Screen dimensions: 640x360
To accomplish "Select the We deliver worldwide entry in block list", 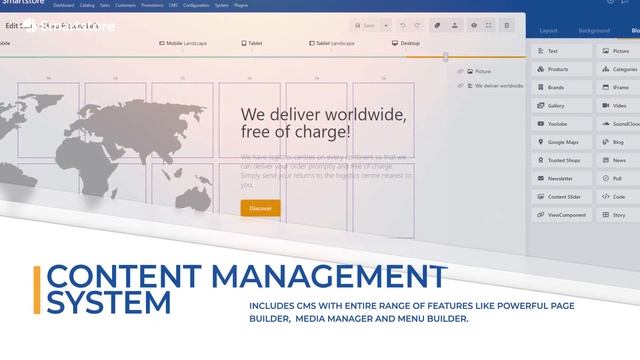I will pos(495,86).
